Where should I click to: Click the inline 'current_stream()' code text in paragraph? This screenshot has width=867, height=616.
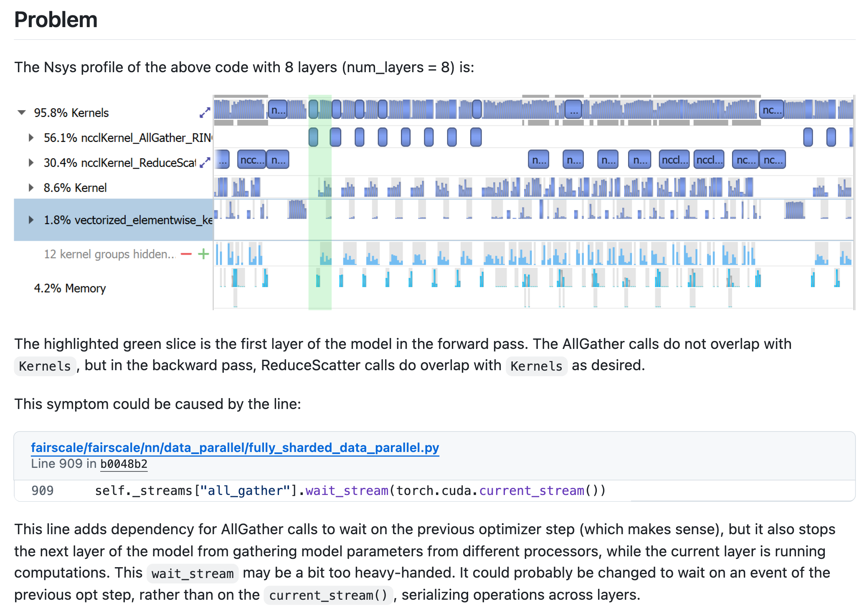click(x=328, y=595)
